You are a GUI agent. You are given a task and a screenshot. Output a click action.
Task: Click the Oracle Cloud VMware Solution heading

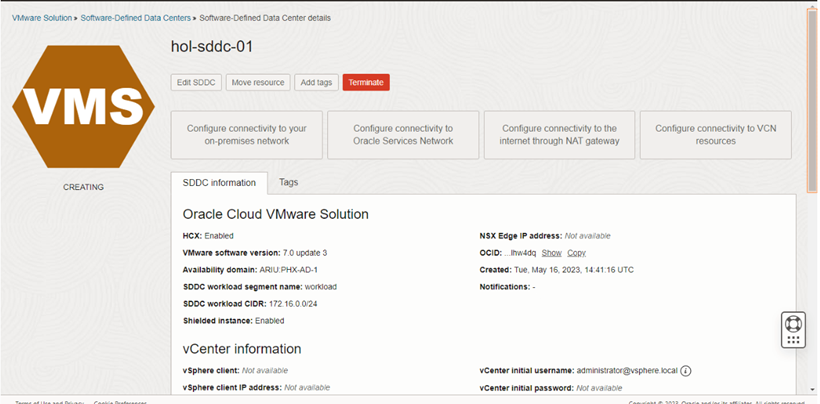276,214
